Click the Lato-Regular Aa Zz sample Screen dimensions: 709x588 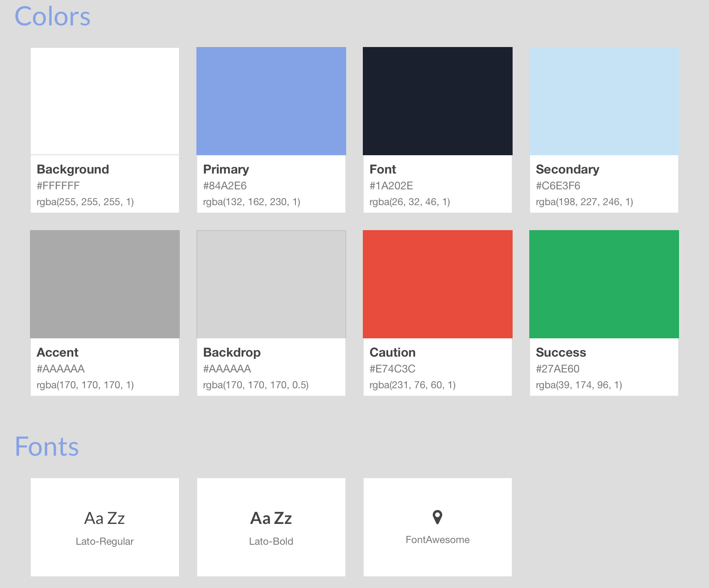pos(105,519)
